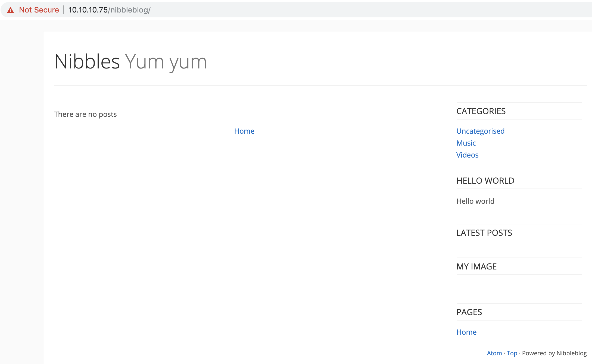
Task: Follow the centered Home pager link
Action: (244, 131)
